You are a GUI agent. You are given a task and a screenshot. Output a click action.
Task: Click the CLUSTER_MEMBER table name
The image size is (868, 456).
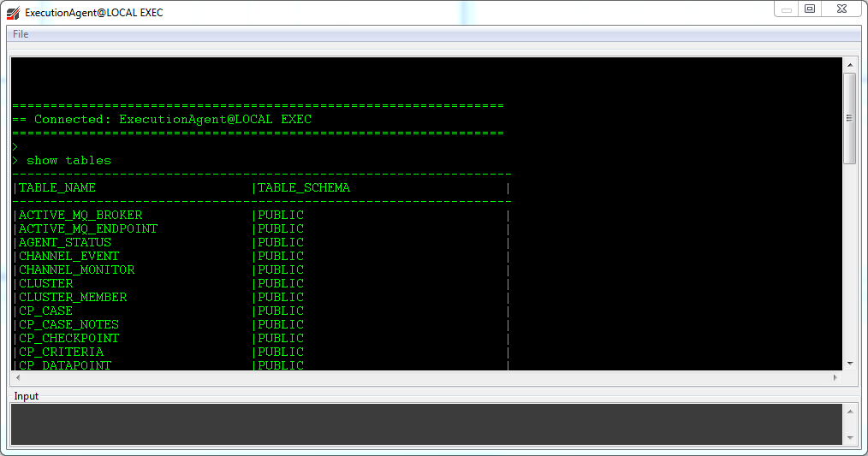(73, 298)
